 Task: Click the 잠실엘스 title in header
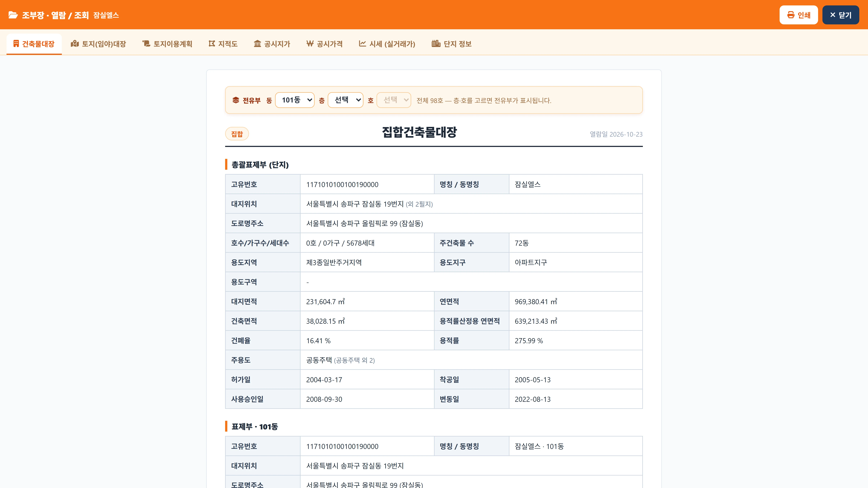[106, 15]
